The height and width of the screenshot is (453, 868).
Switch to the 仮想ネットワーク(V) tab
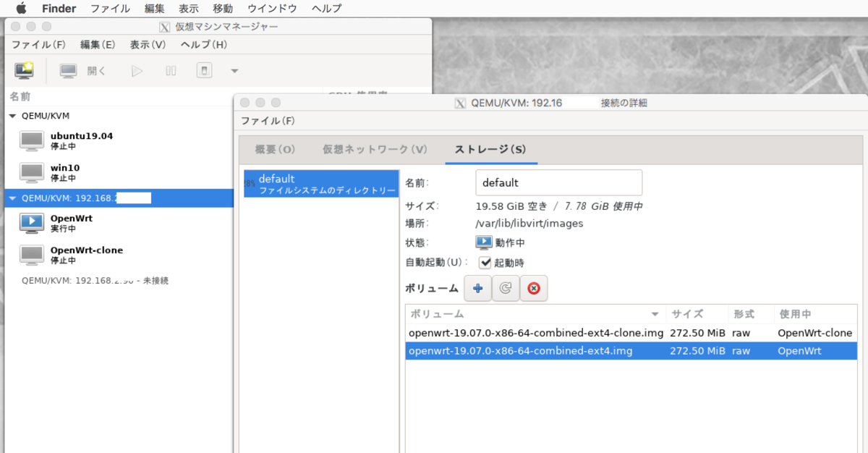pyautogui.click(x=375, y=150)
